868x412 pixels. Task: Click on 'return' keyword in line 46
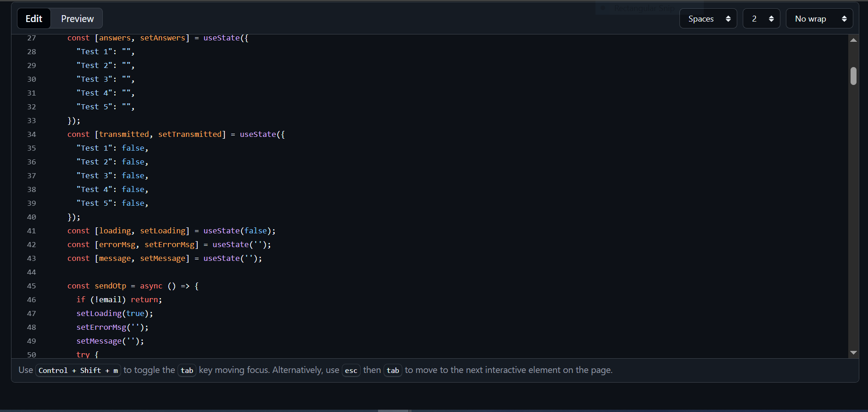[x=145, y=300]
